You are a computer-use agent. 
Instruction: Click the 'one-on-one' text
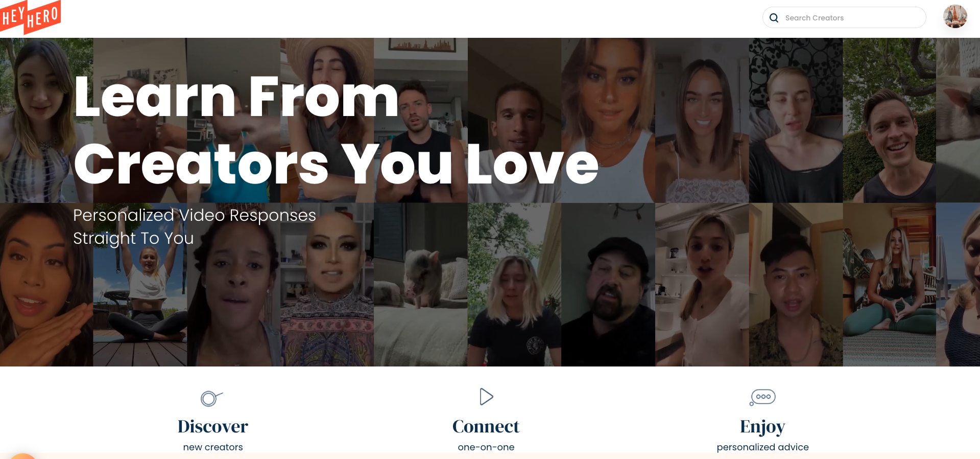[486, 447]
